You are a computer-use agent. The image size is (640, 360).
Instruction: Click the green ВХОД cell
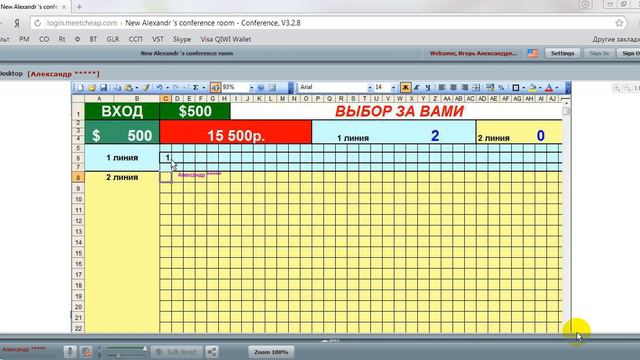(122, 111)
